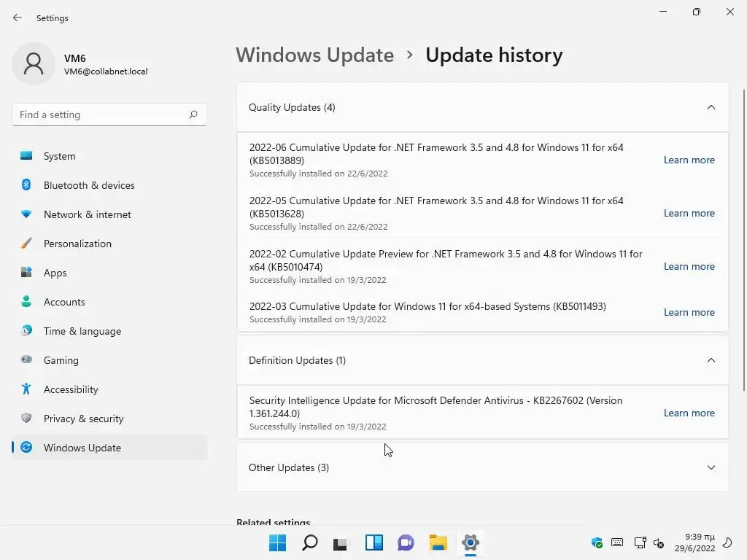Screen dimensions: 747x560
Task: Open File Explorer on taskbar
Action: (438, 542)
